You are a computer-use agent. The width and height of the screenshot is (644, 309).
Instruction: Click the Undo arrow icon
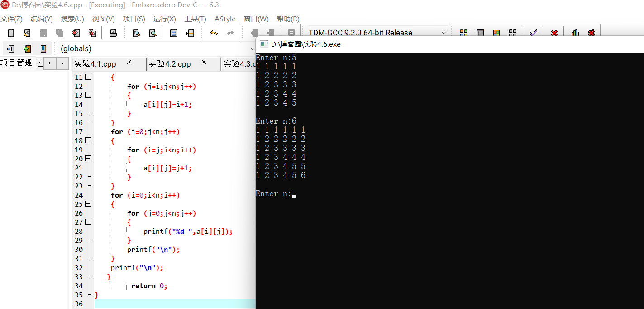pyautogui.click(x=214, y=33)
